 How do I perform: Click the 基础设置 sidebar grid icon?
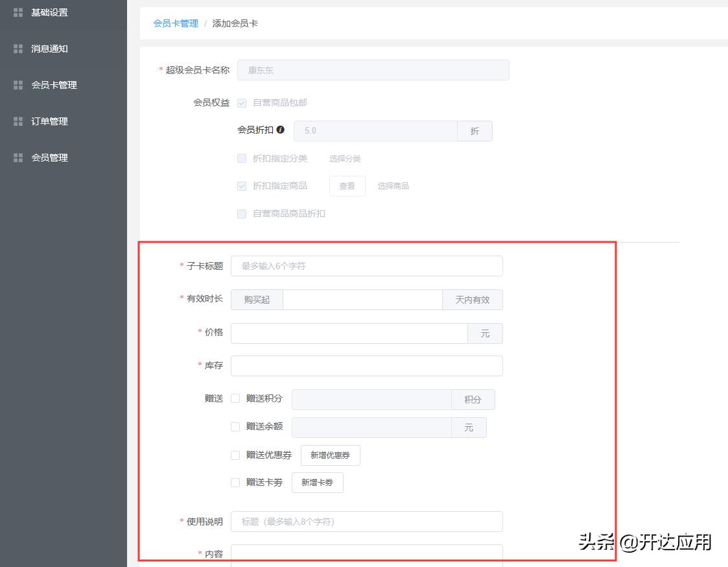18,12
